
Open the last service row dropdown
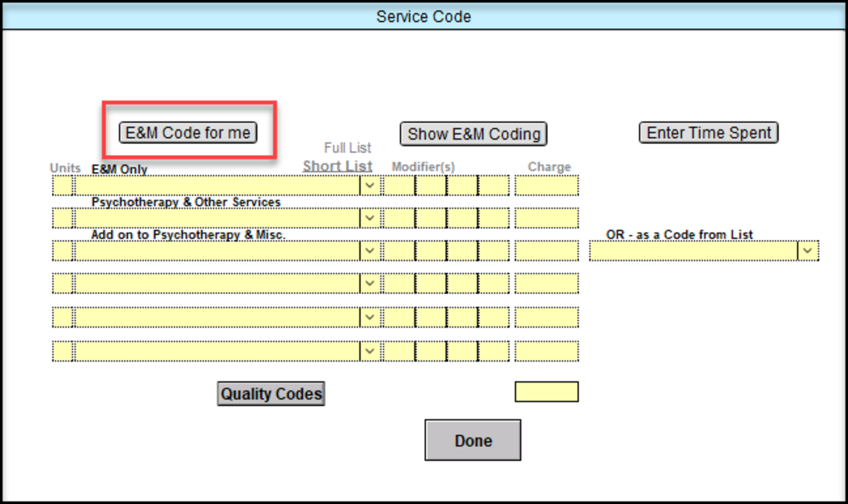click(370, 351)
